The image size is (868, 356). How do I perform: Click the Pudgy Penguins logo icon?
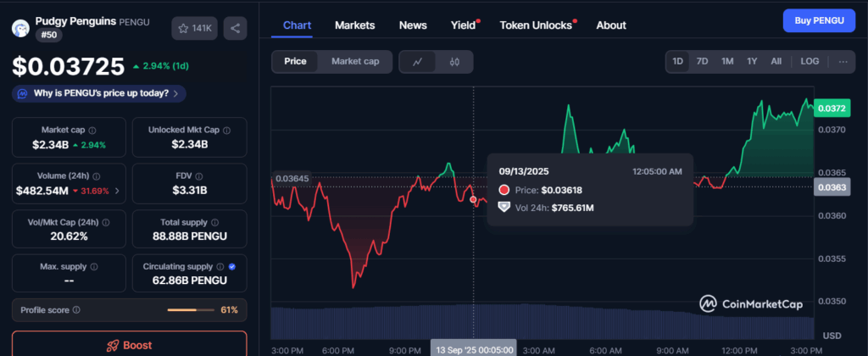[x=20, y=28]
